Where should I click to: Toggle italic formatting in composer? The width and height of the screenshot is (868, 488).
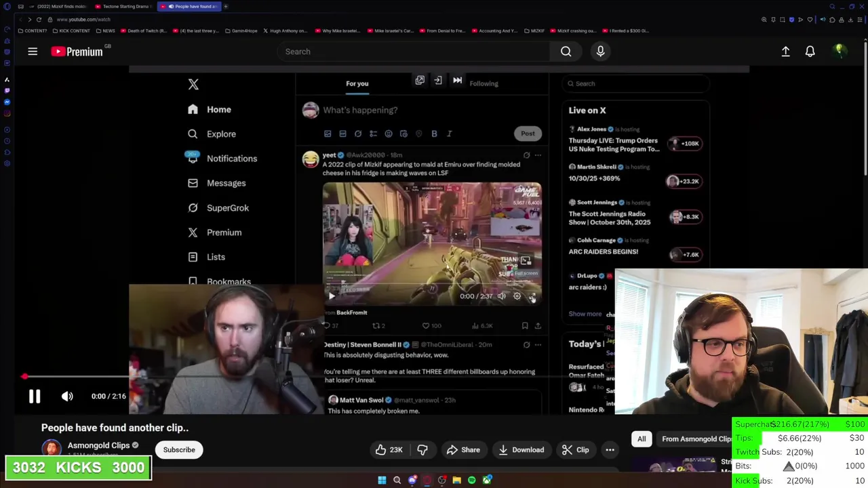coord(449,134)
